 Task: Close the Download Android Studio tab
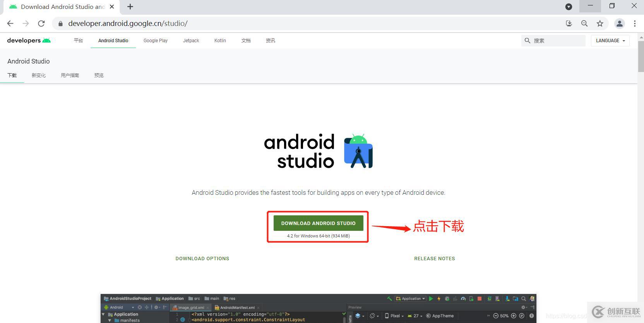pos(112,7)
